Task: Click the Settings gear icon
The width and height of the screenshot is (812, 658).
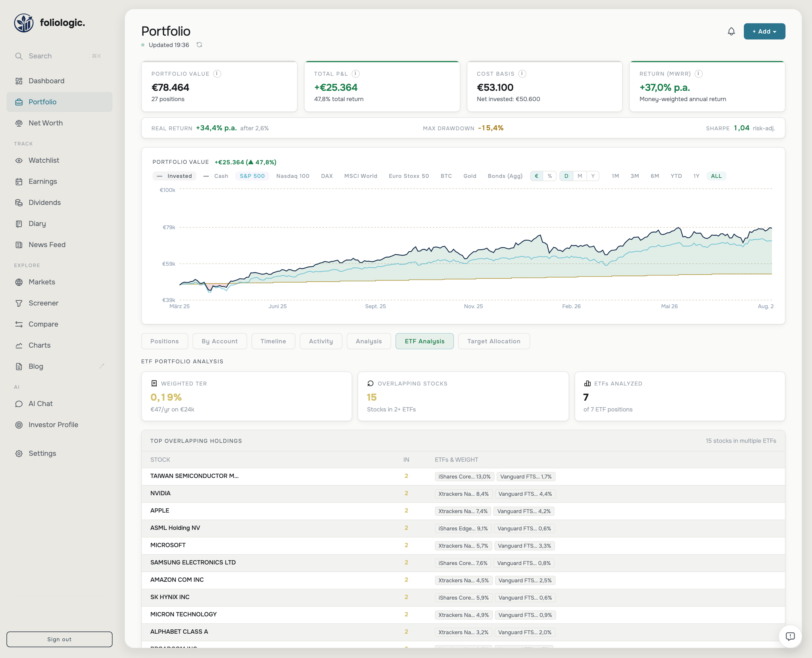Action: tap(19, 453)
